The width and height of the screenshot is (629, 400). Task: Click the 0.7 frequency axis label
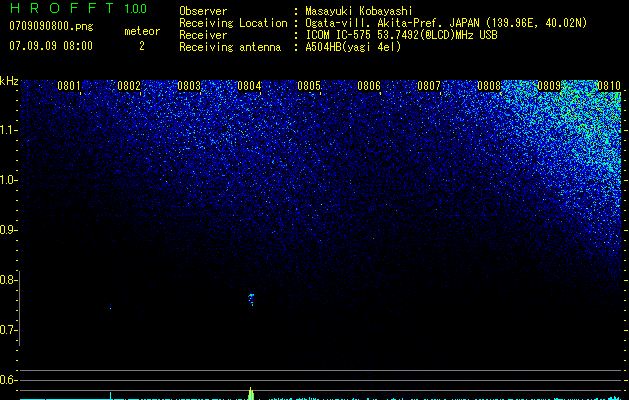pyautogui.click(x=7, y=330)
